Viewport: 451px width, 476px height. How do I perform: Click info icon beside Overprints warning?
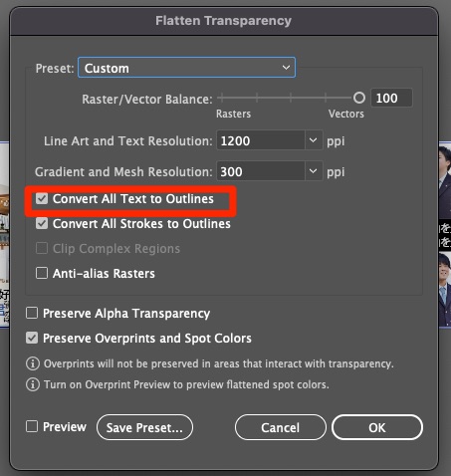[x=33, y=363]
